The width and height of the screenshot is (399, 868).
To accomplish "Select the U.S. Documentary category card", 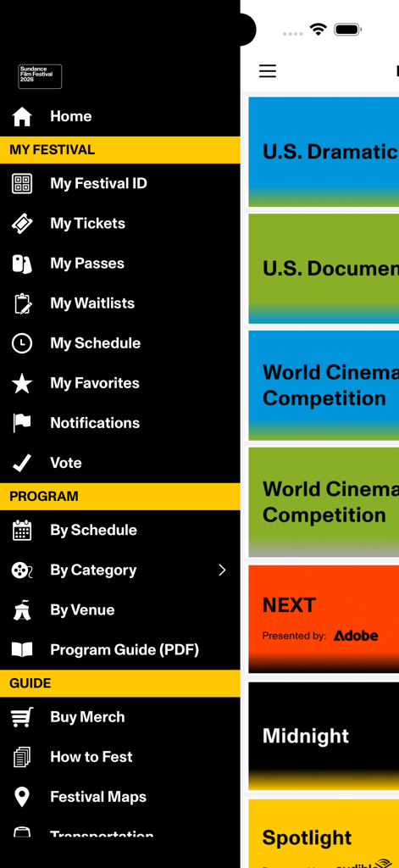I will 324,269.
